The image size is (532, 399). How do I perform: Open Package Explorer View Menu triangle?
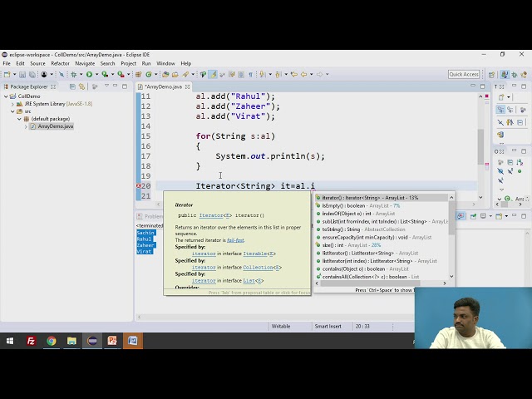pos(106,86)
